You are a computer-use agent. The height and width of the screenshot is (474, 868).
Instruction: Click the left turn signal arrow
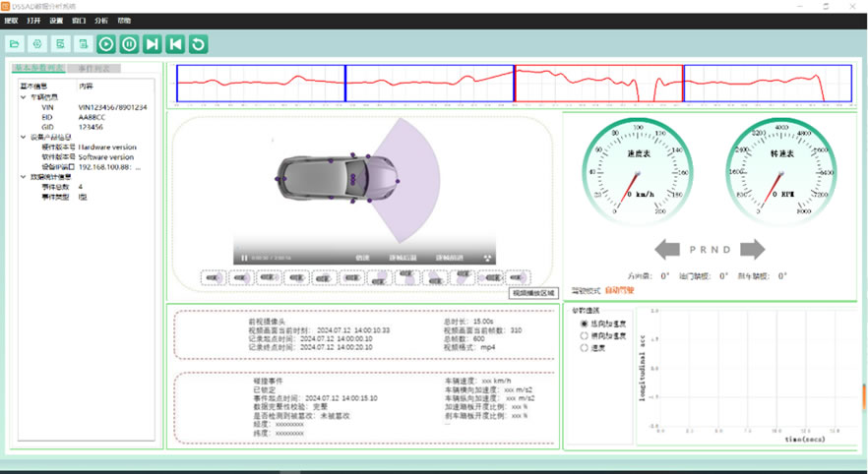point(667,250)
